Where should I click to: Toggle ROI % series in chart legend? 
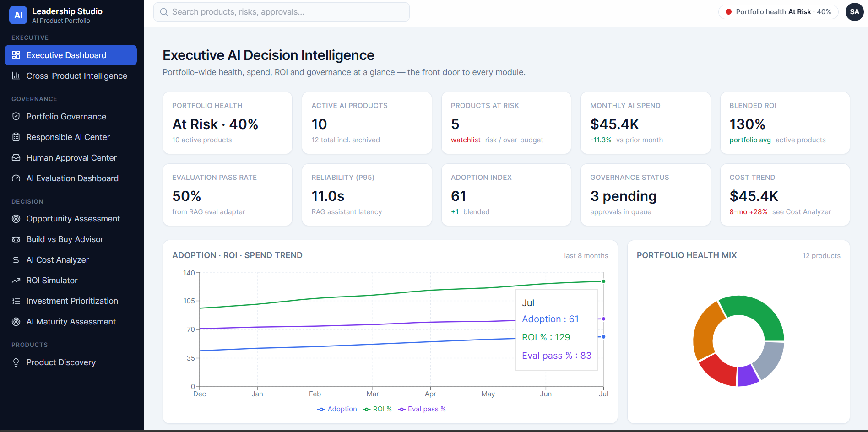click(x=377, y=409)
